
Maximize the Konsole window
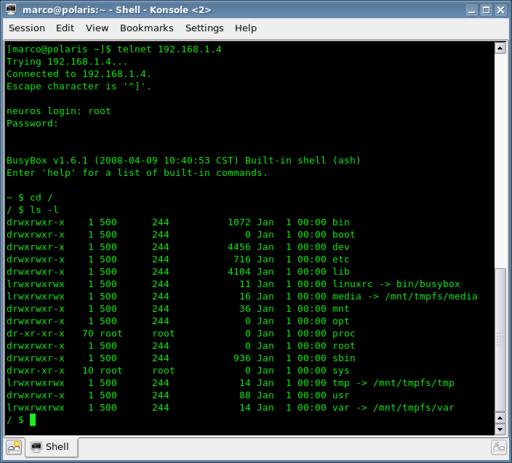[x=486, y=10]
